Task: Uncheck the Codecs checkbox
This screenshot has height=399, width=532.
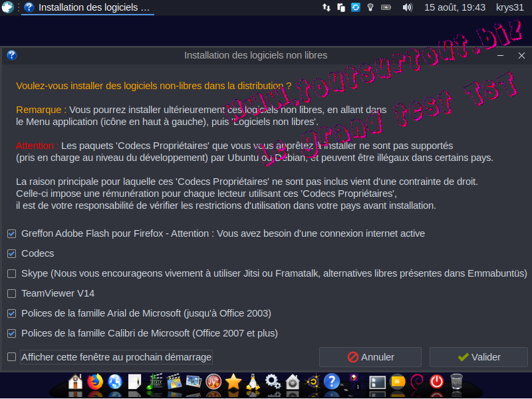Action: (x=12, y=254)
